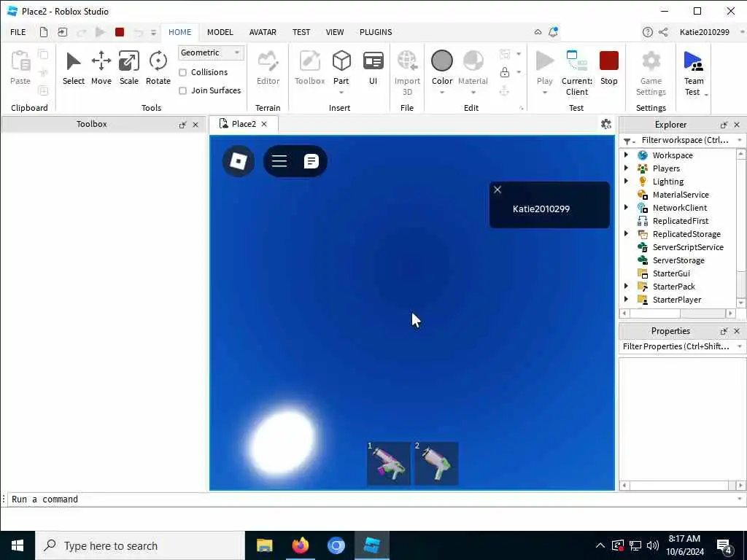This screenshot has height=560, width=747.
Task: Insert a new Part
Action: [x=341, y=67]
